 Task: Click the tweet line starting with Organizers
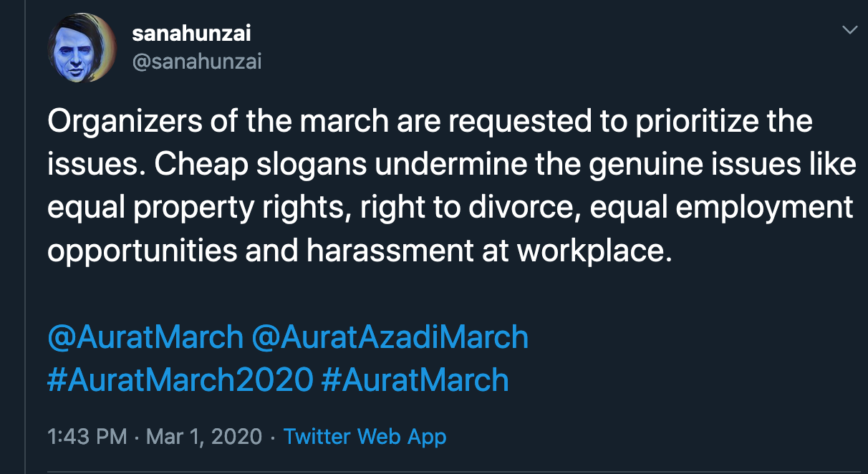click(x=430, y=121)
